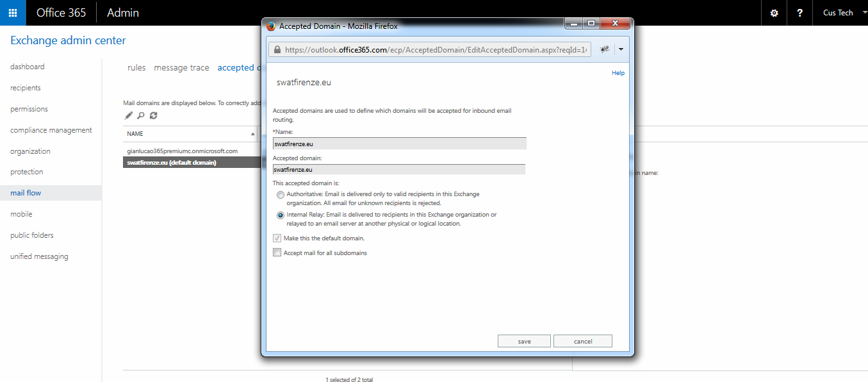Click the question mark help icon
The image size is (868, 382).
[799, 13]
